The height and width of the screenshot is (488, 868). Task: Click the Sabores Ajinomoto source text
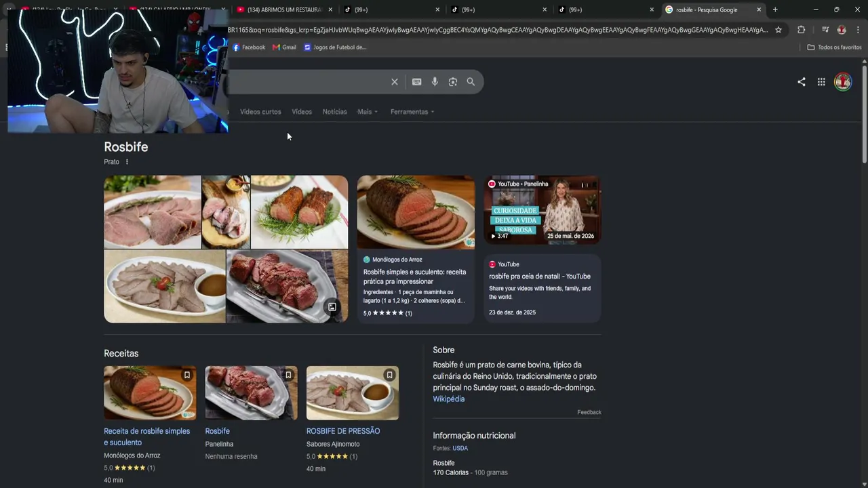[x=333, y=445]
